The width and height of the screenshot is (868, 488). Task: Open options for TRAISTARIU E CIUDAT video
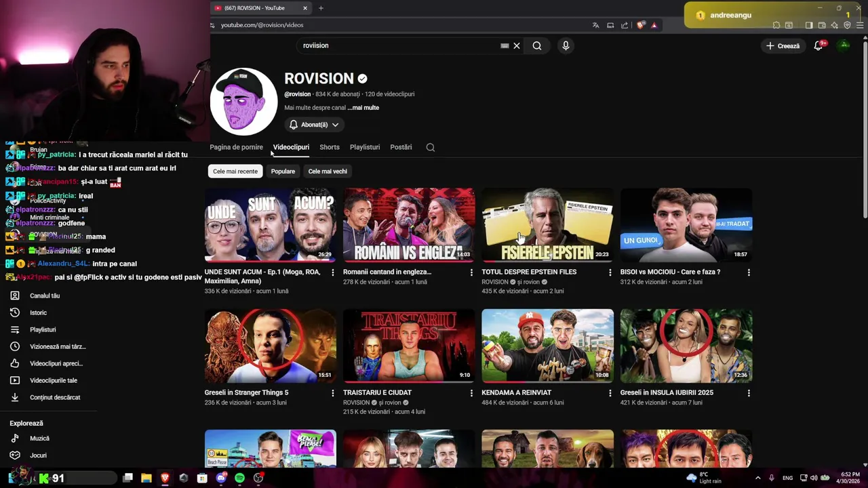tap(471, 392)
